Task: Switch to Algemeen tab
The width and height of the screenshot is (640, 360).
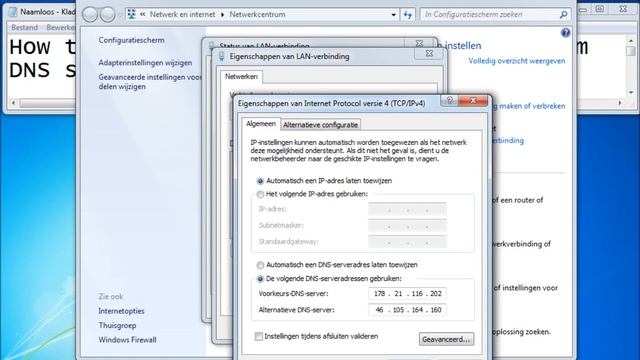Action: (x=261, y=124)
